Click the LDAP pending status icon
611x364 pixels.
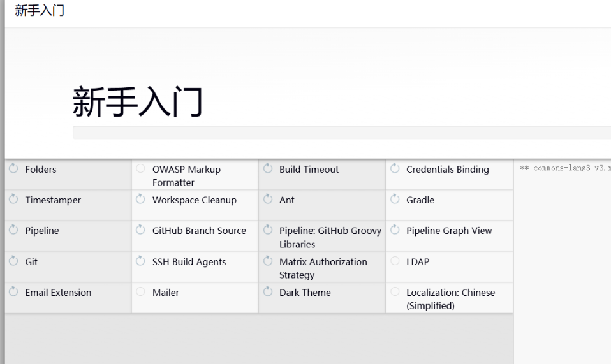tap(395, 261)
